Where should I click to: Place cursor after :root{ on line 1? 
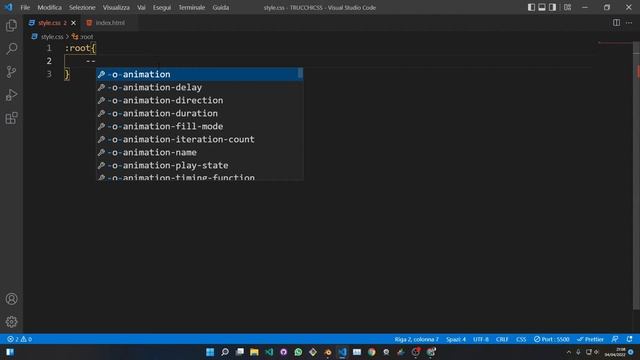point(96,48)
